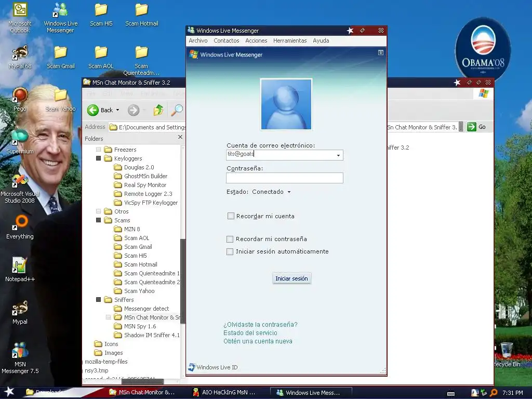532x399 pixels.
Task: Open the Estado Conectado status dropdown
Action: tap(271, 192)
